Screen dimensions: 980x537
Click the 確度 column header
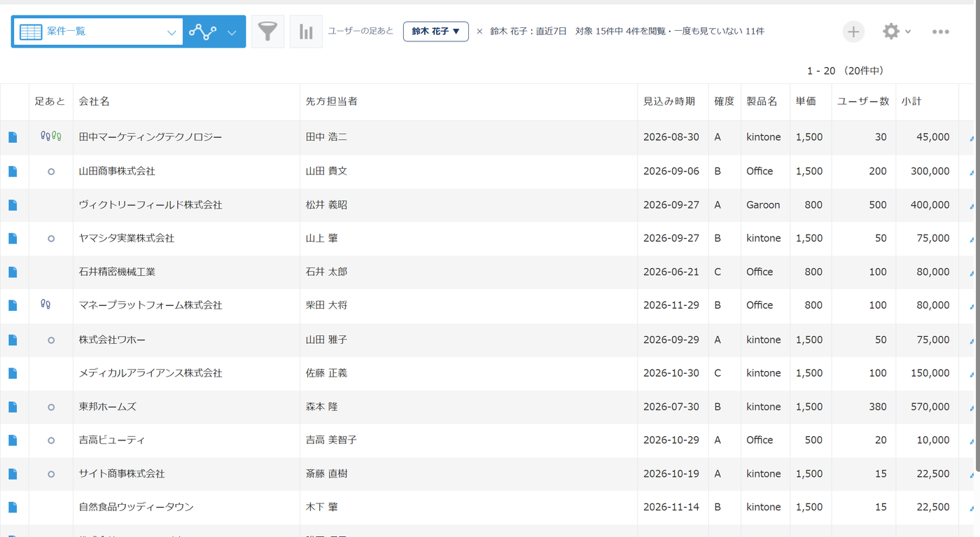click(x=724, y=102)
